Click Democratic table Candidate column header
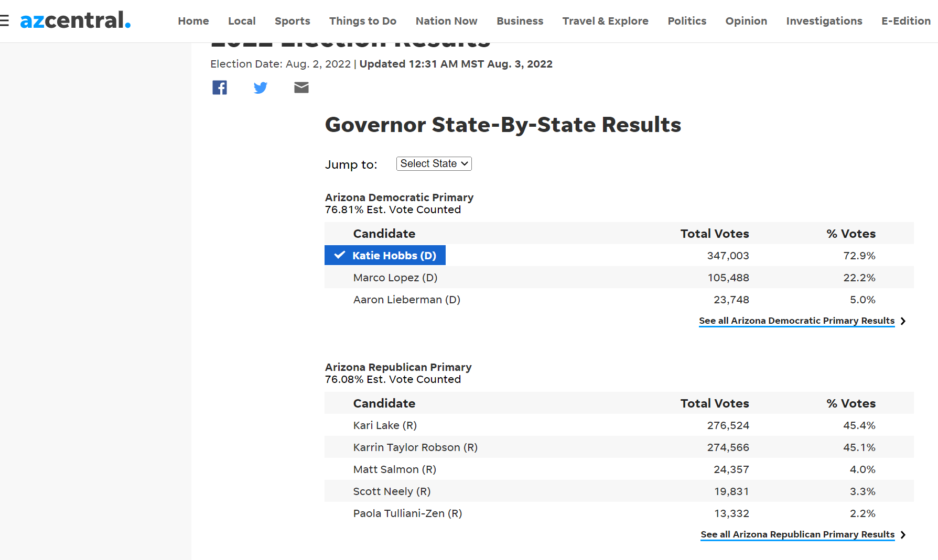 pos(384,234)
